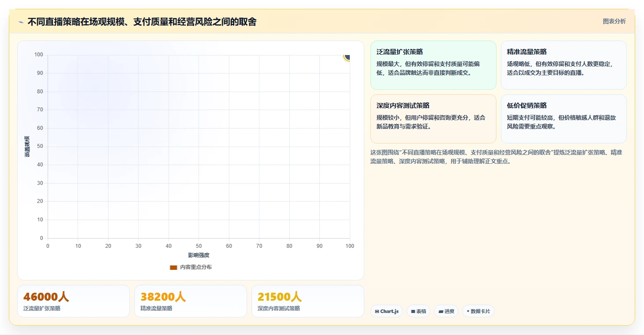The height and width of the screenshot is (335, 644).
Task: Click the 深度内容测试策略 label under 21500人
Action: click(279, 309)
